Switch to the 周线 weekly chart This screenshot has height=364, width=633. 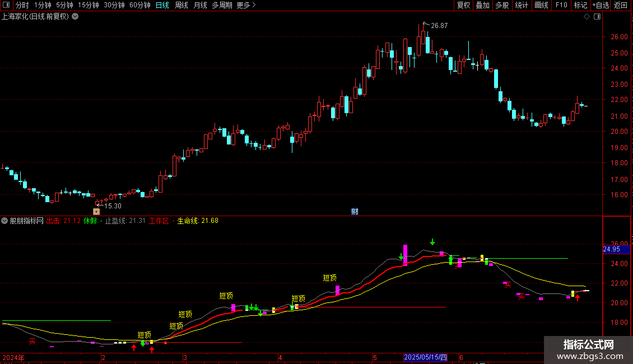(x=181, y=5)
